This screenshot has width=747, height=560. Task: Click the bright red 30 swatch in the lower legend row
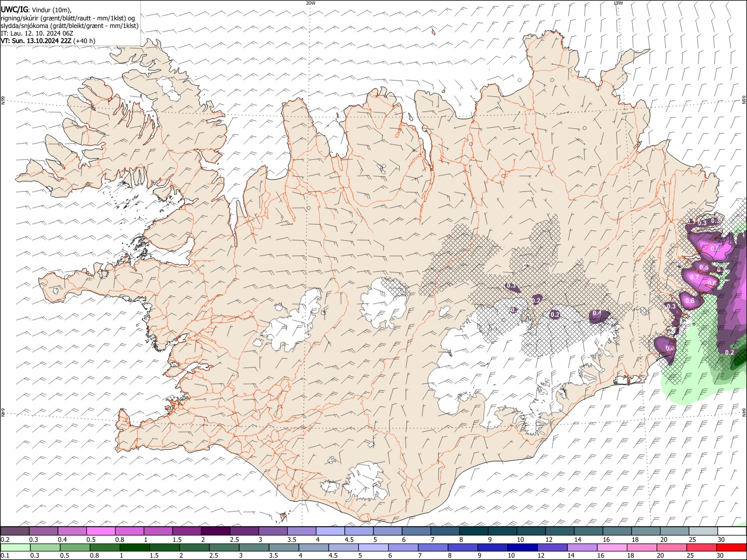[x=731, y=547]
